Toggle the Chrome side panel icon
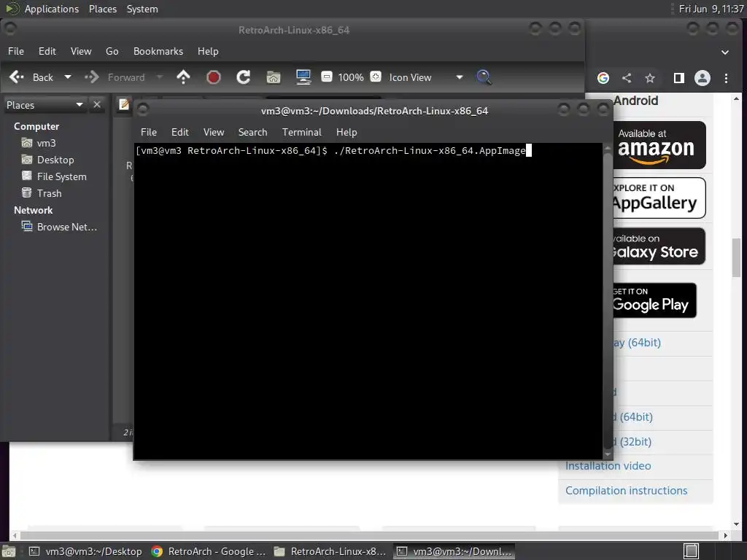747x560 pixels. 679,77
